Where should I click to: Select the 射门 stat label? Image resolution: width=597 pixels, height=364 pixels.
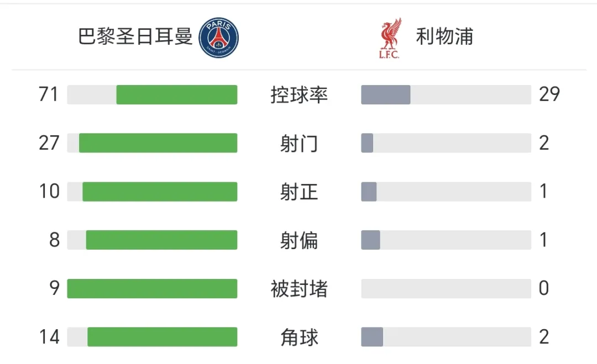(x=299, y=144)
